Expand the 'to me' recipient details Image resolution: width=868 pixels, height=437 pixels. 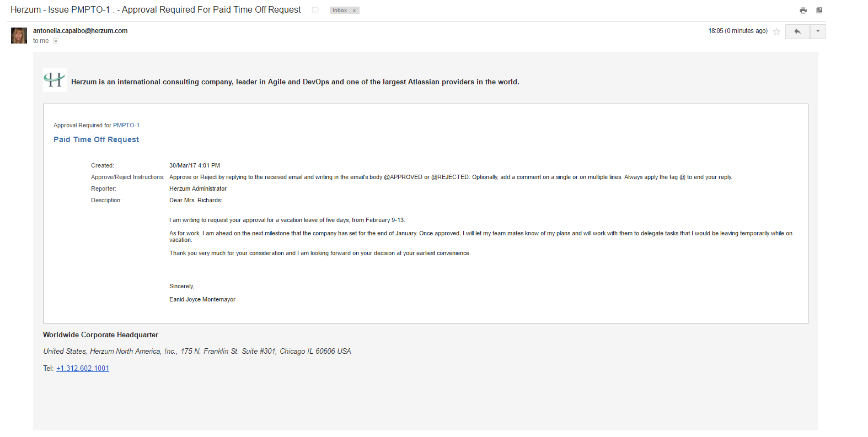(x=56, y=41)
